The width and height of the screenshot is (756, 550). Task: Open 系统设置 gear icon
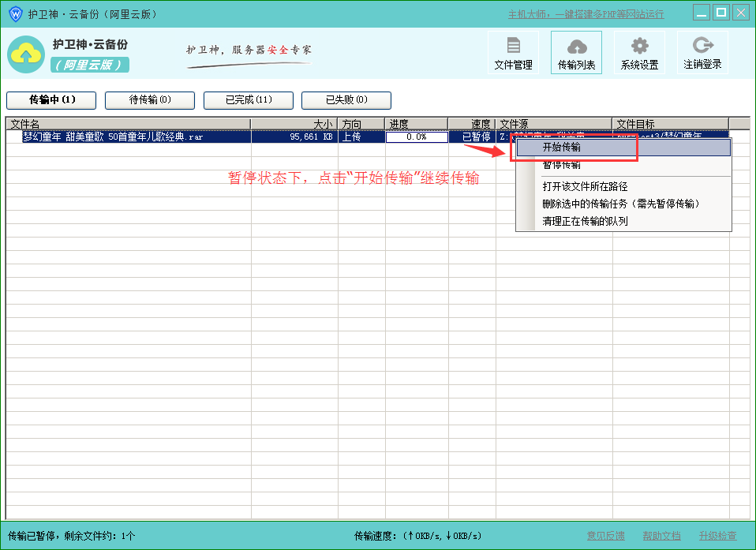coord(639,53)
